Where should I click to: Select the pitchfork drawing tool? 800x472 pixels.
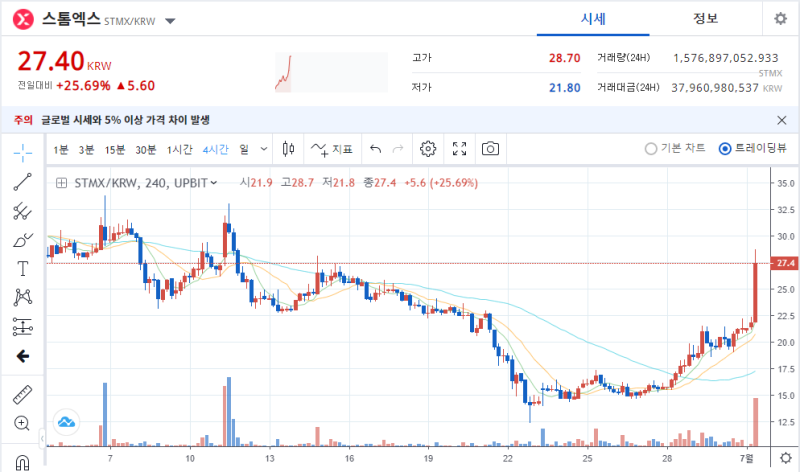(x=22, y=211)
